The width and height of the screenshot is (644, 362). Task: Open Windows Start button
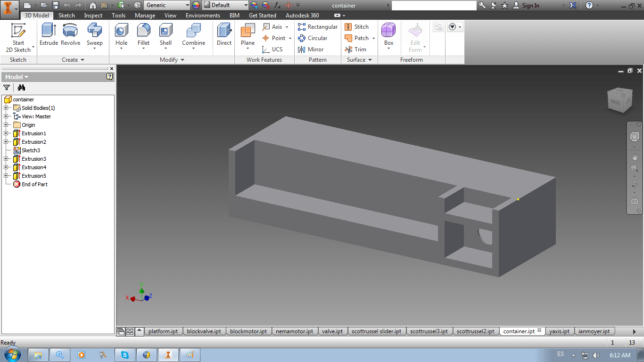tap(11, 354)
